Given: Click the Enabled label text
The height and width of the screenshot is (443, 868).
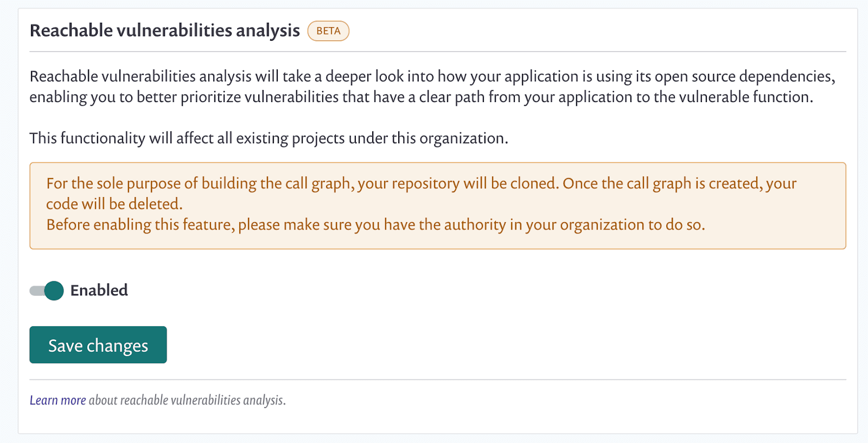Looking at the screenshot, I should [99, 290].
